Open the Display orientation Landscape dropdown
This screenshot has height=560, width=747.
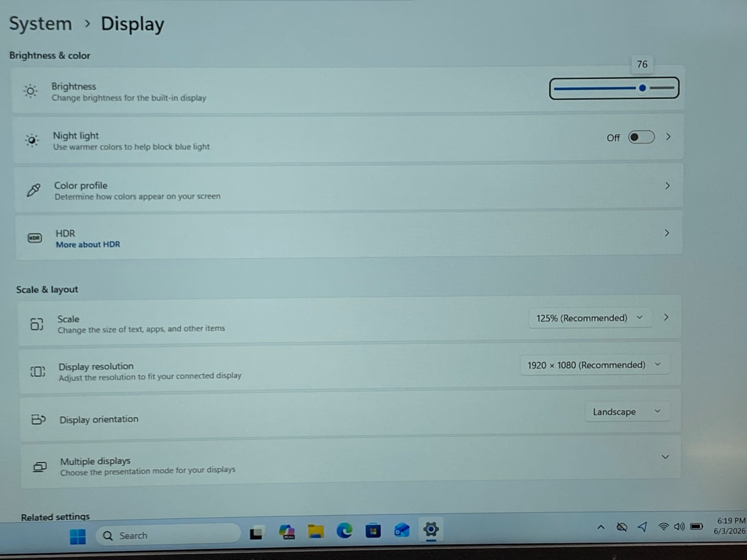(627, 412)
